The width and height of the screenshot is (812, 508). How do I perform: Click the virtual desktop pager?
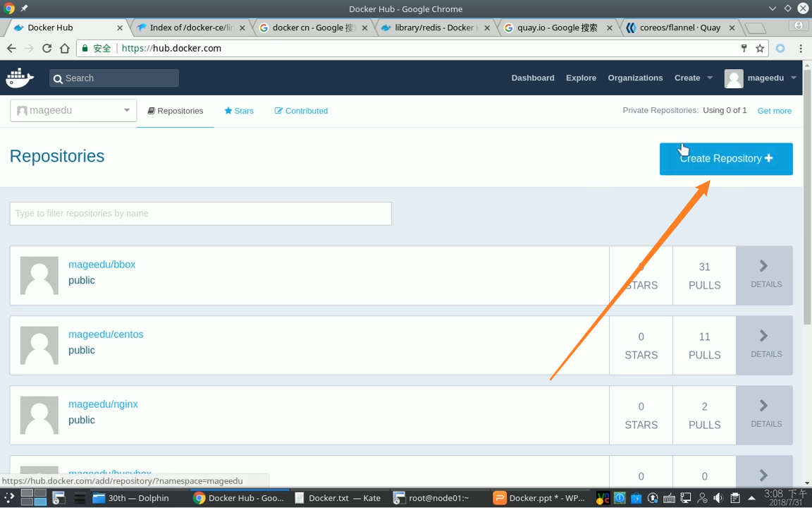pos(34,497)
